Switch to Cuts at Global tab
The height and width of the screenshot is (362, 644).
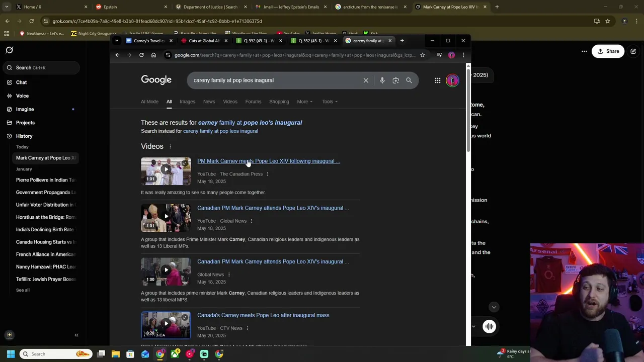(x=203, y=41)
